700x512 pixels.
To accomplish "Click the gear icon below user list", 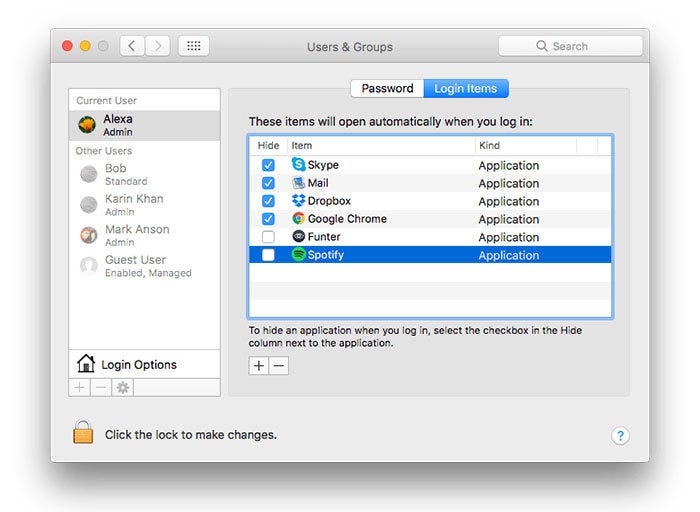I will (x=123, y=387).
